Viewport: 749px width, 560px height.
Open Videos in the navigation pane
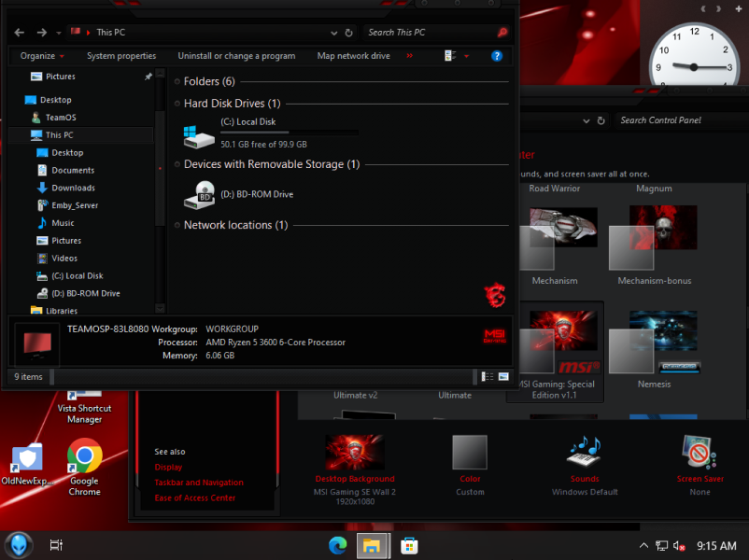(64, 259)
